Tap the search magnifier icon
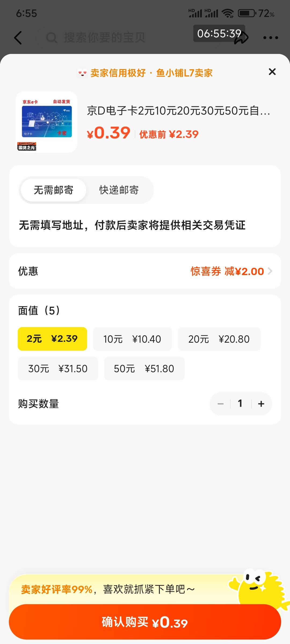The image size is (290, 644). 52,38
